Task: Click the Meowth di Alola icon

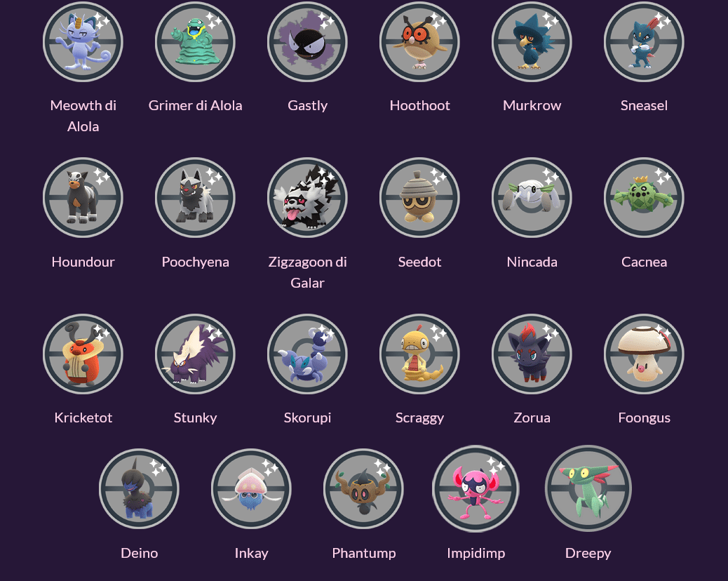Action: point(83,42)
